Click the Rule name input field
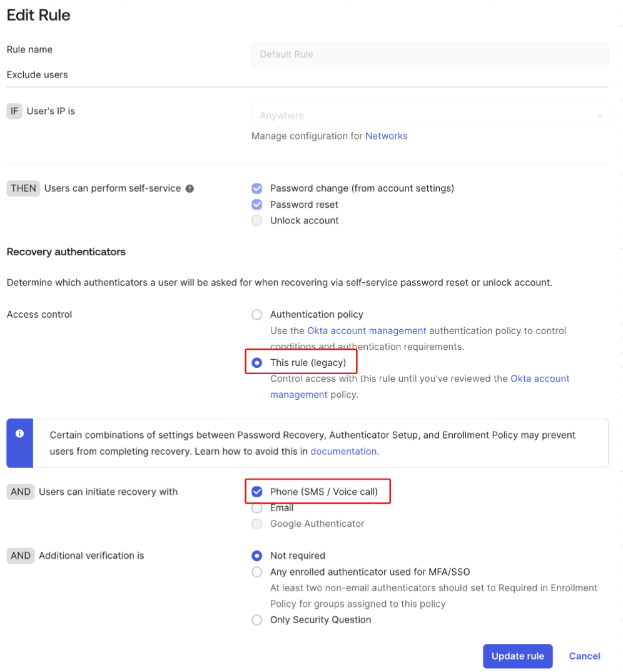Screen dimensions: 623x672 tap(430, 54)
